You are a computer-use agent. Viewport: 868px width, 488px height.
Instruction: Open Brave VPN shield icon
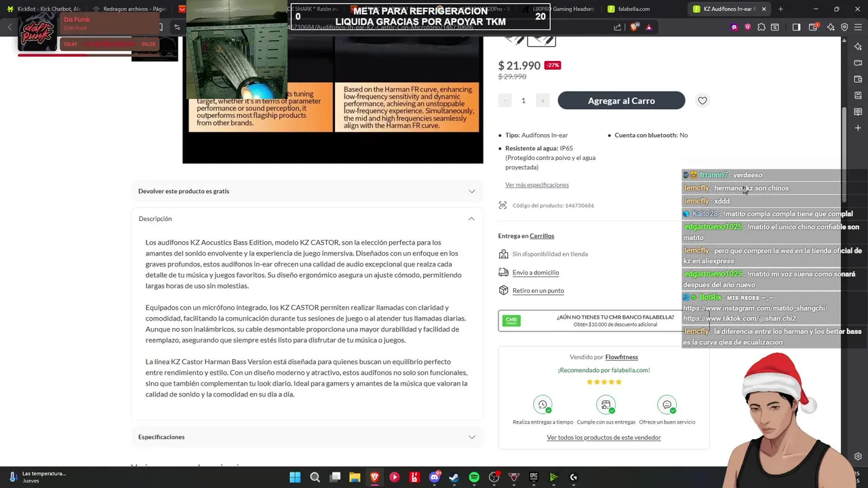844,27
